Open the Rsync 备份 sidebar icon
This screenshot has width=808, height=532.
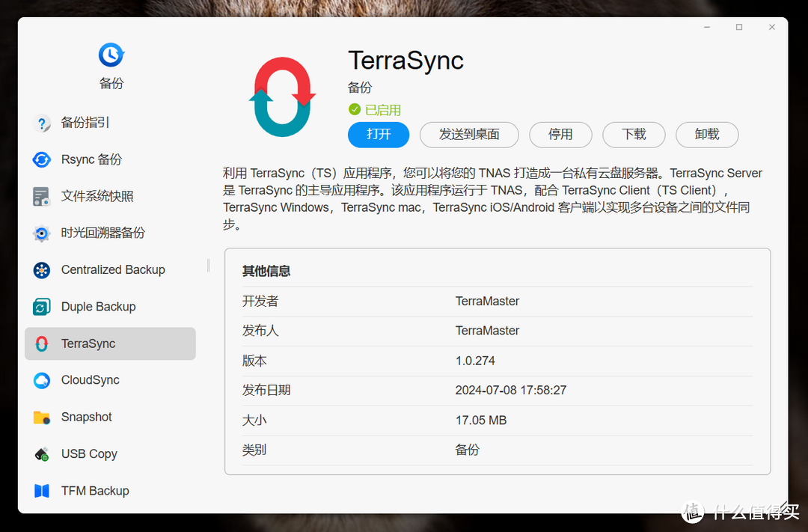point(43,159)
